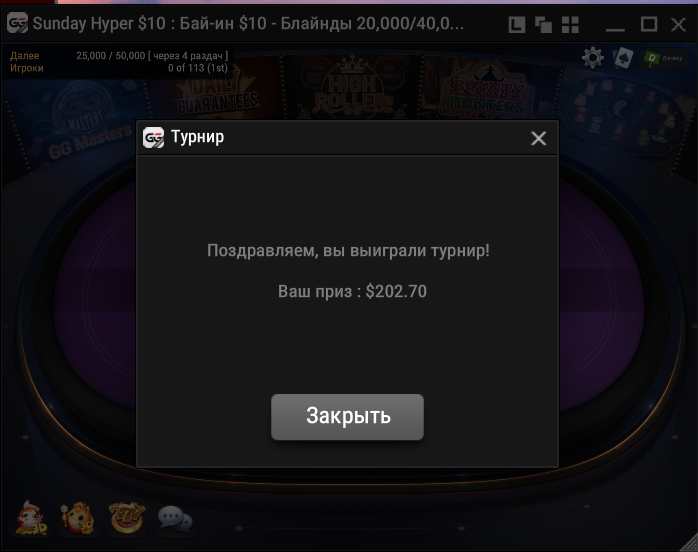The width and height of the screenshot is (698, 552).
Task: Click the Игроки players label
Action: 27,68
